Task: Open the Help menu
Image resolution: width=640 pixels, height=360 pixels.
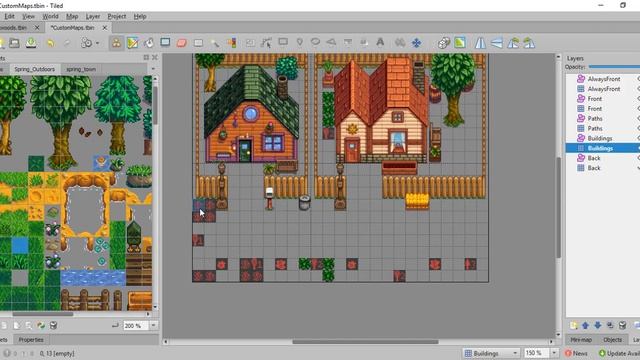Action: [x=140, y=16]
